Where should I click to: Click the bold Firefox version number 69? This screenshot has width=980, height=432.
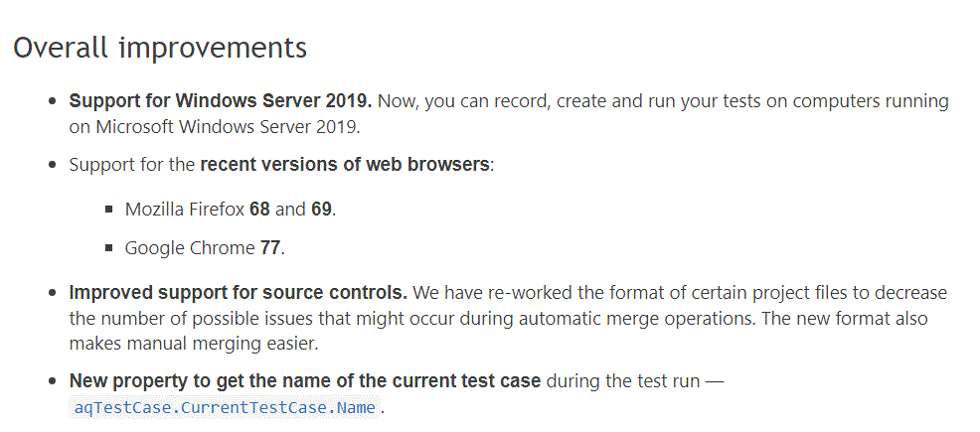(322, 210)
